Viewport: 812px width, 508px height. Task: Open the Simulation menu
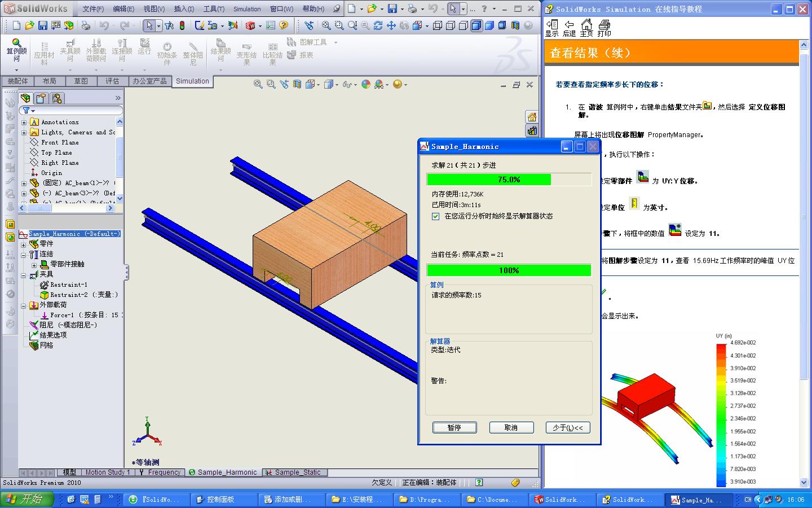coord(247,9)
